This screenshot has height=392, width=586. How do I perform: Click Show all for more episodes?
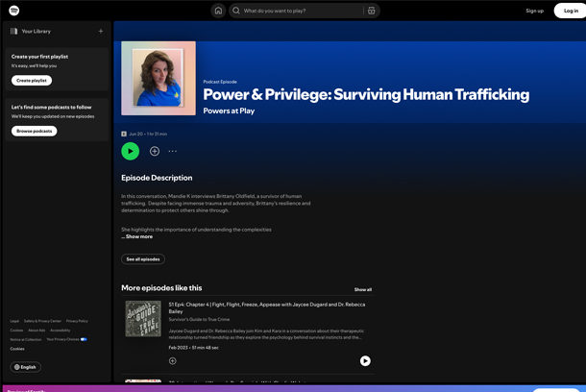pos(363,289)
